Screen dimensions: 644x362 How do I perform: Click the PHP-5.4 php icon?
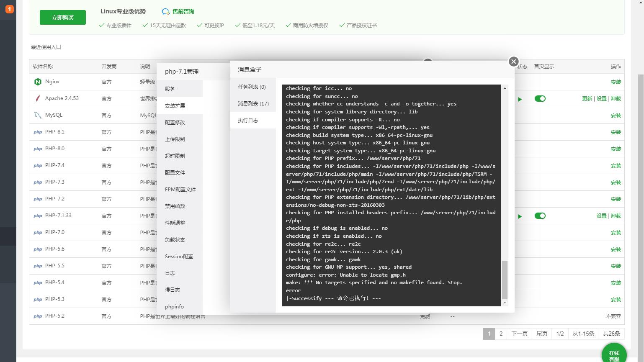[38, 282]
